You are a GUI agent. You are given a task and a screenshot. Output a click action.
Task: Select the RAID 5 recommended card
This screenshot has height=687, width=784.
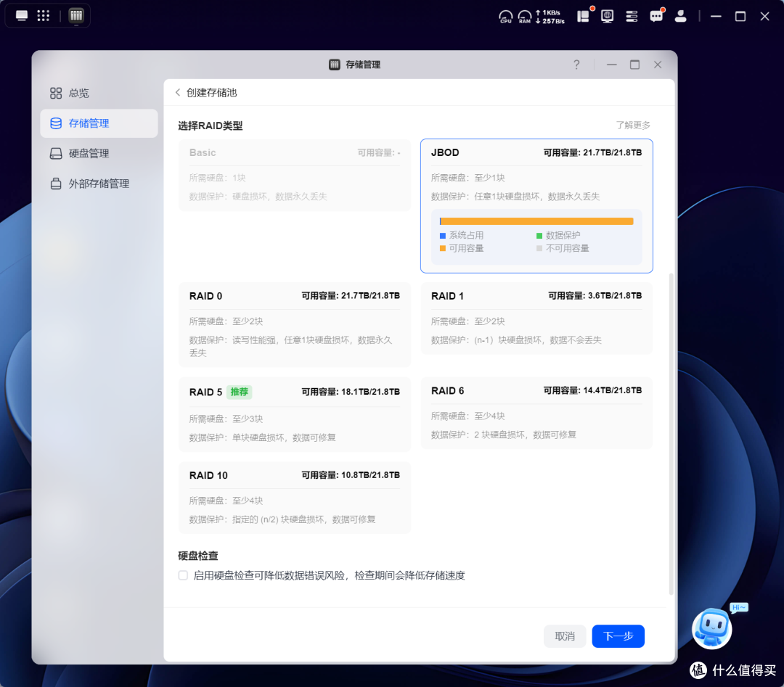point(295,415)
